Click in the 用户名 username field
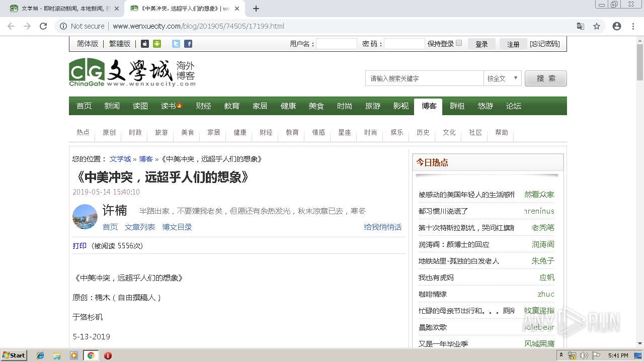The width and height of the screenshot is (644, 362). (337, 44)
